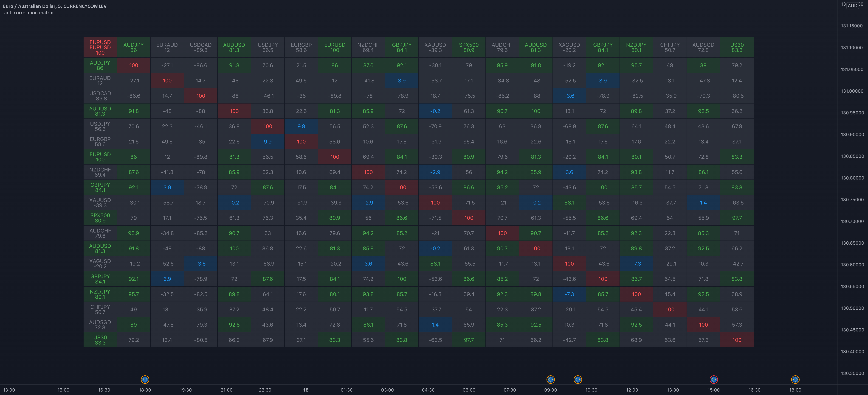Click the bold 18 date label on the time axis
Image resolution: width=868 pixels, height=395 pixels.
[x=306, y=390]
